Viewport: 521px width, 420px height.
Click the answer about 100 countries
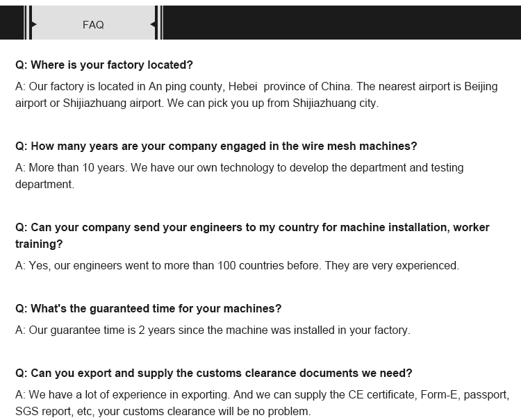coord(237,266)
